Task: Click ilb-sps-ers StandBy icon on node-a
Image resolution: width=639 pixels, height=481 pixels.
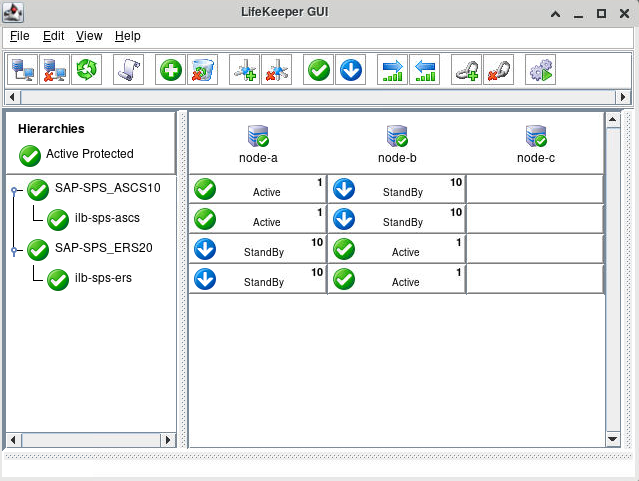Action: click(205, 279)
